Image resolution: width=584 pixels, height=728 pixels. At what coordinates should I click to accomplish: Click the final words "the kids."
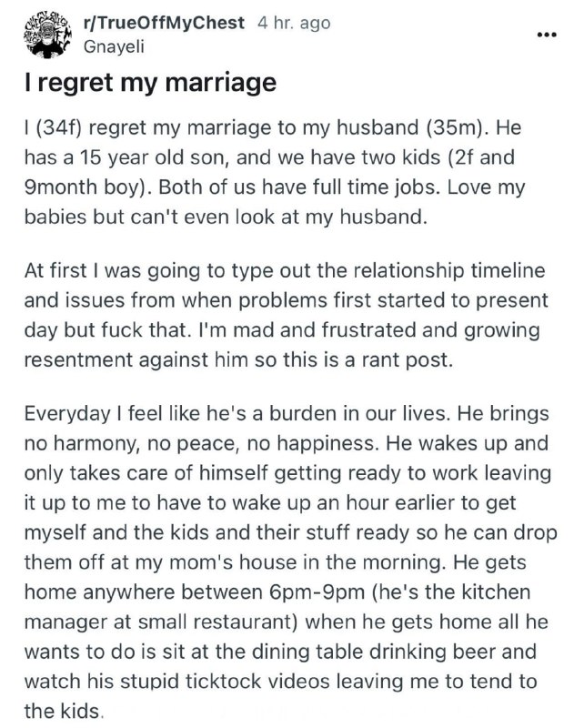click(63, 711)
